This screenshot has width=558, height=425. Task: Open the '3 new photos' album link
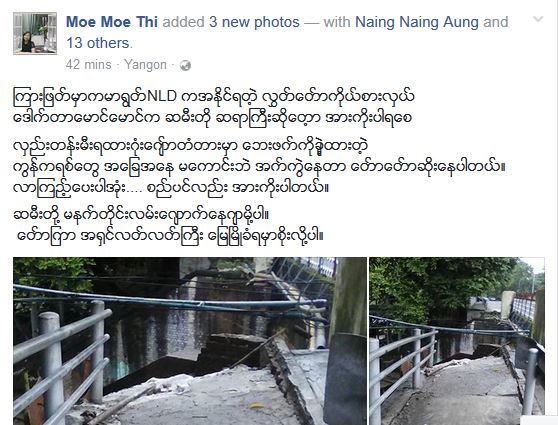click(254, 22)
